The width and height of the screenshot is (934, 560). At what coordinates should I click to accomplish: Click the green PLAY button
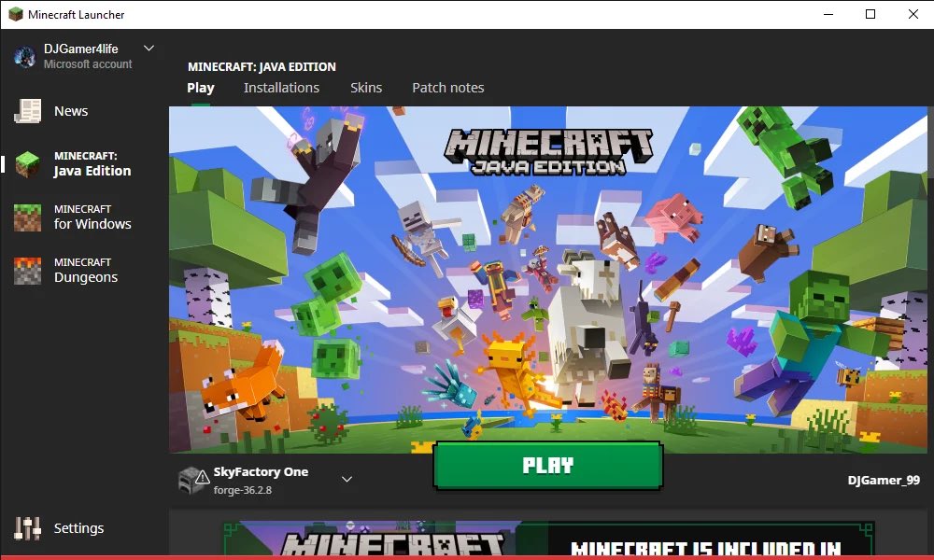548,466
